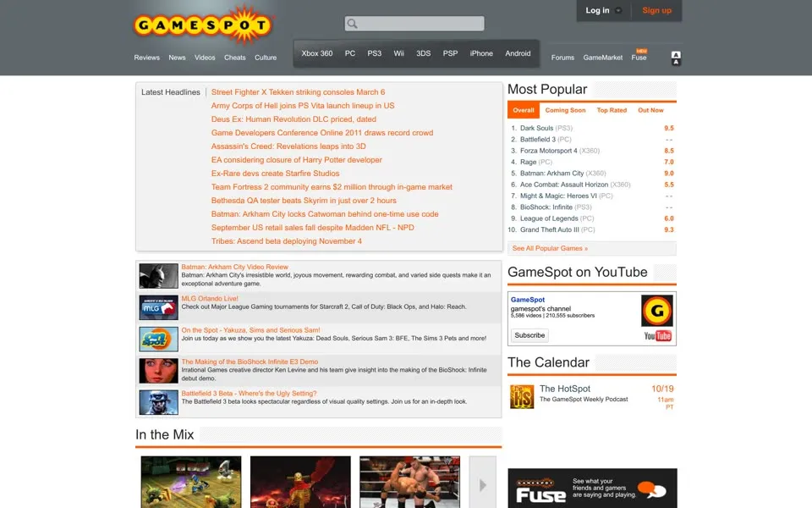Click the HotSpot podcast HS icon
Image resolution: width=812 pixels, height=508 pixels.
pos(522,396)
